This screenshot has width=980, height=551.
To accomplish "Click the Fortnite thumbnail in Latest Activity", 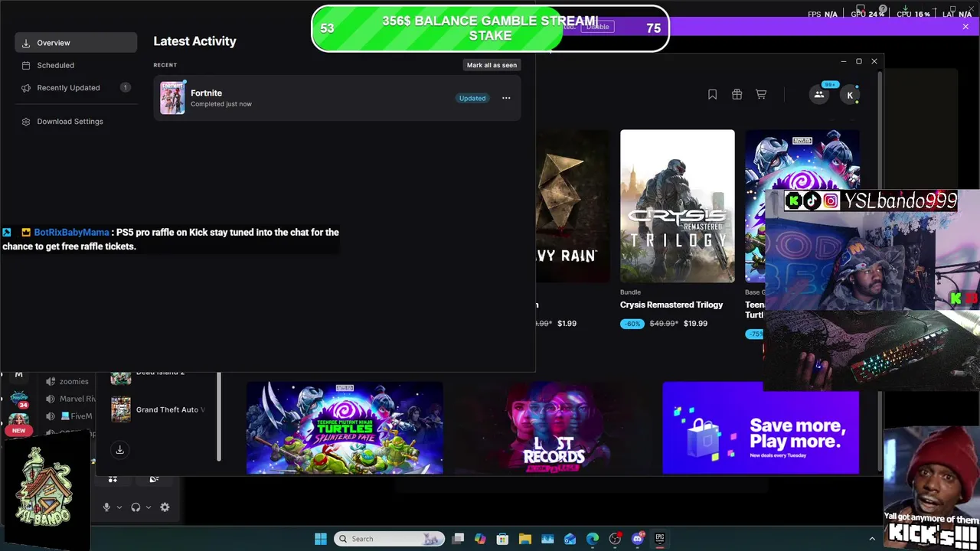I will [172, 98].
